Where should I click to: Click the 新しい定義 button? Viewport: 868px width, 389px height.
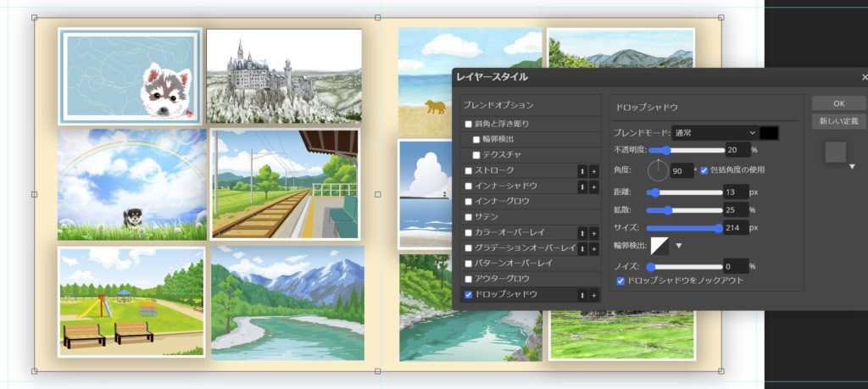(x=838, y=121)
